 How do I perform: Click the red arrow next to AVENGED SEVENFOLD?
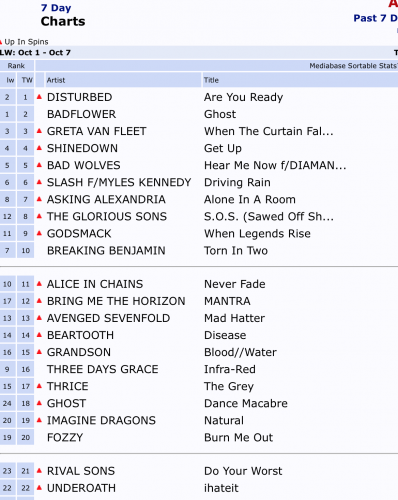(x=39, y=318)
